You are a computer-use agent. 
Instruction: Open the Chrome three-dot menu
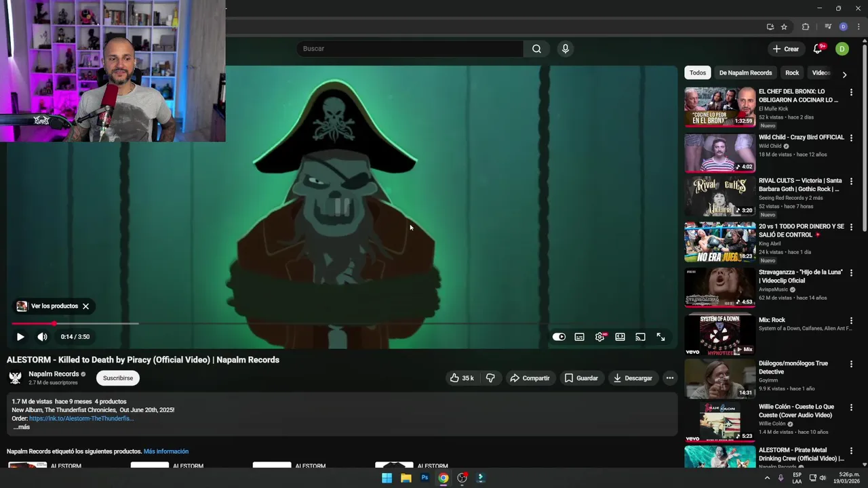coord(859,27)
